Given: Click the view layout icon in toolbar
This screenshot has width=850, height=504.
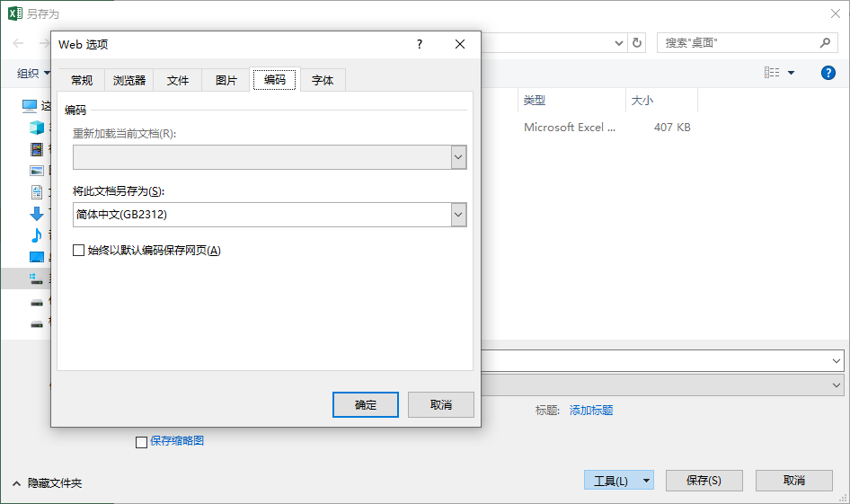Looking at the screenshot, I should (x=772, y=73).
